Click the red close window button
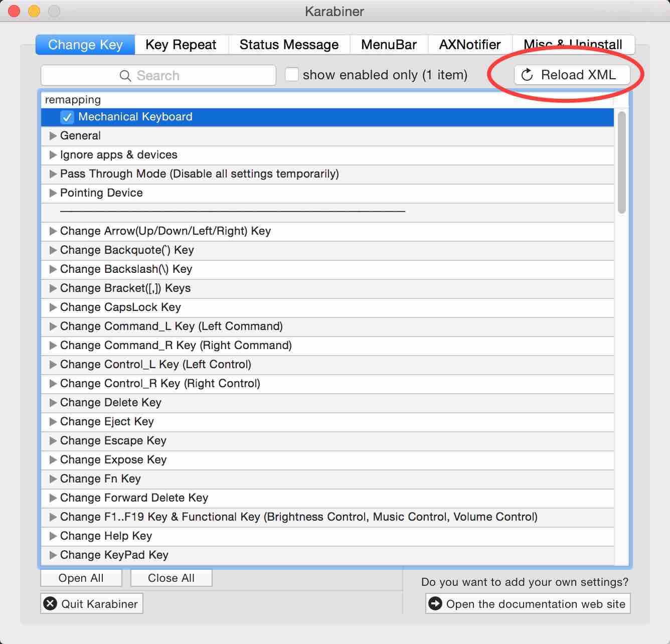 [x=14, y=11]
